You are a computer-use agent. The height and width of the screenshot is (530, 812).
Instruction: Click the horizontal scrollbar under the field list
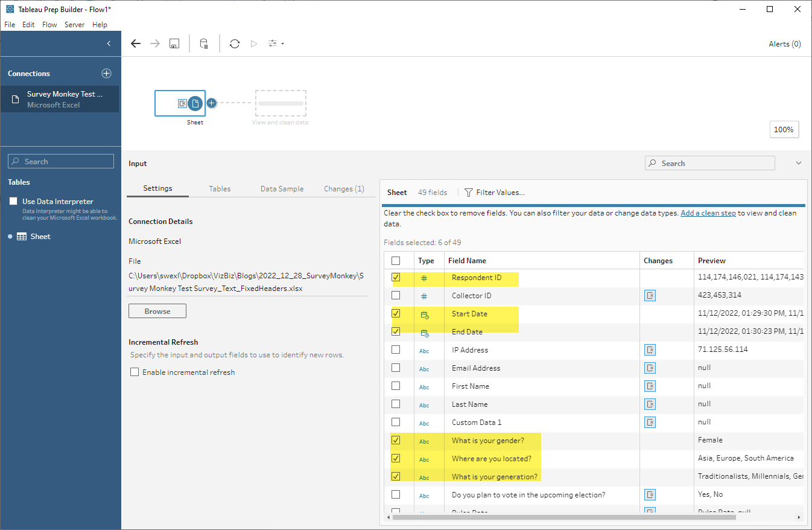point(564,517)
